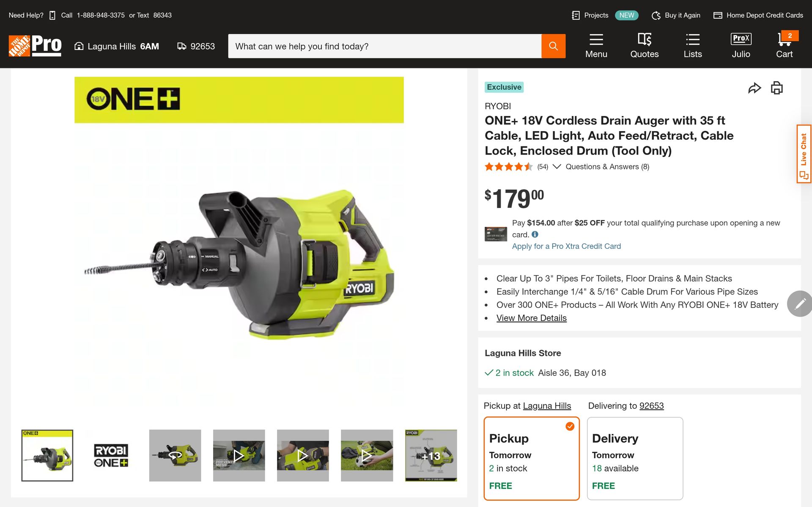Image resolution: width=812 pixels, height=507 pixels.
Task: Click the credit card offer info icon
Action: (535, 234)
